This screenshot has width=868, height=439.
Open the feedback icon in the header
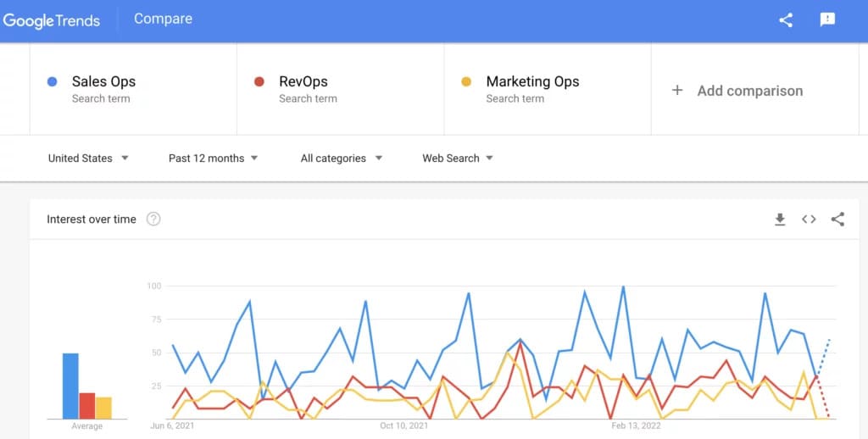pyautogui.click(x=827, y=20)
